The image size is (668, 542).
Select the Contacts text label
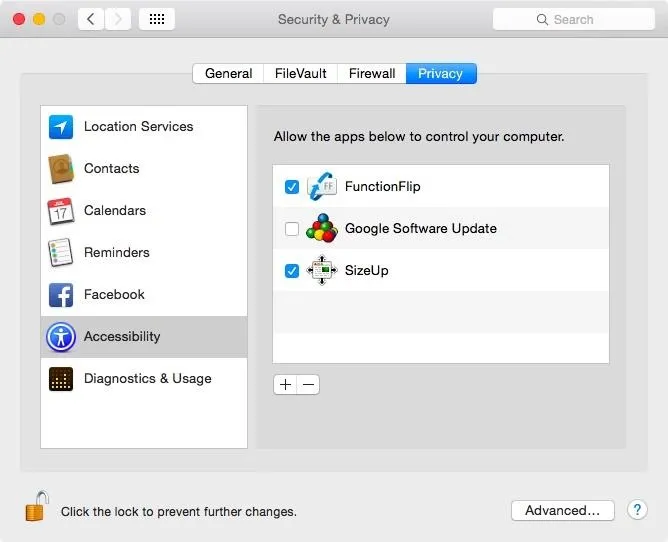pos(112,168)
